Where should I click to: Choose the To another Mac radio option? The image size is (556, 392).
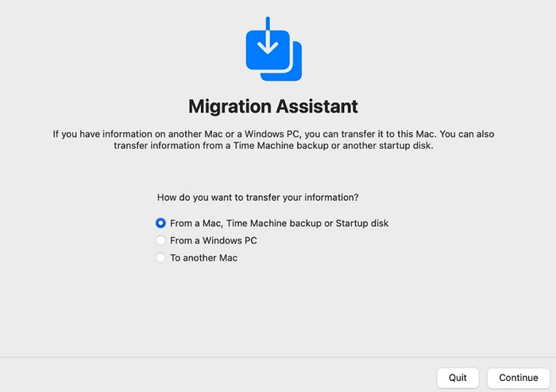point(160,257)
